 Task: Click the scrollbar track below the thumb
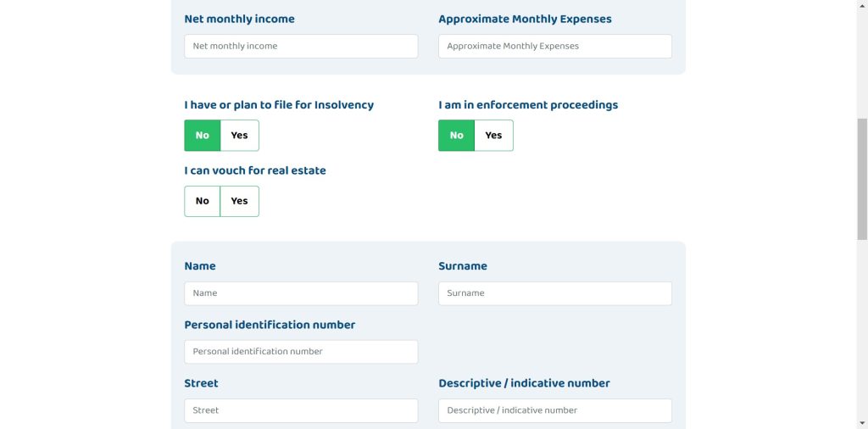click(862, 331)
